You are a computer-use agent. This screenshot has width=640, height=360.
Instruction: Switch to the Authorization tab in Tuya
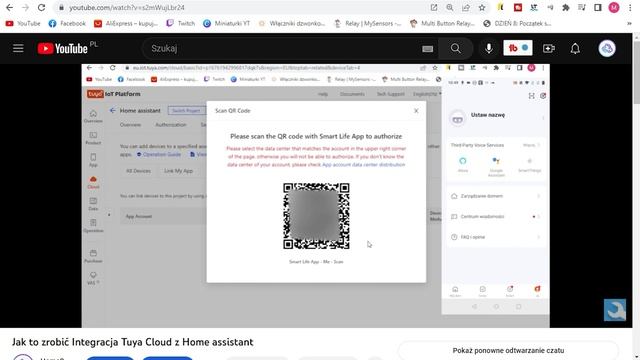[x=171, y=125]
